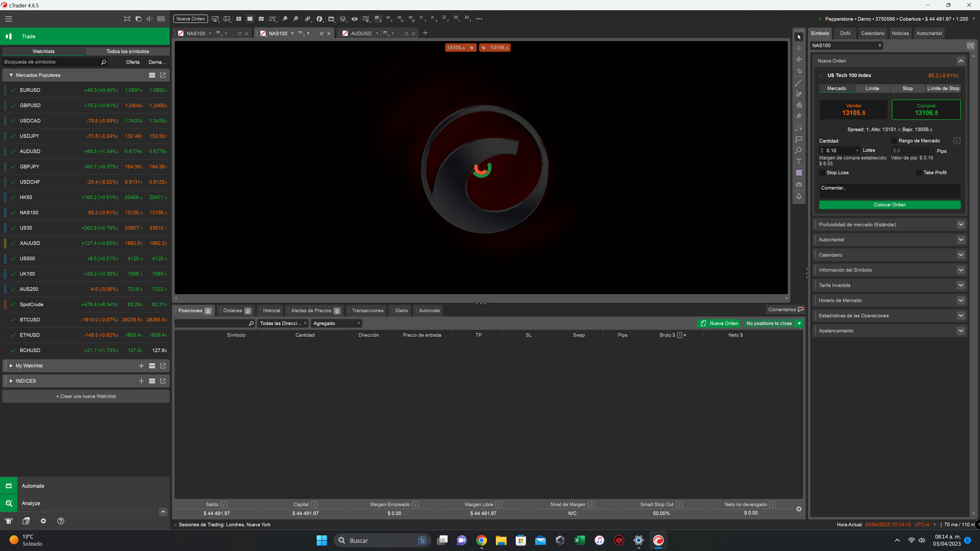Select the text annotation tool
This screenshot has width=980, height=551.
coord(799,161)
